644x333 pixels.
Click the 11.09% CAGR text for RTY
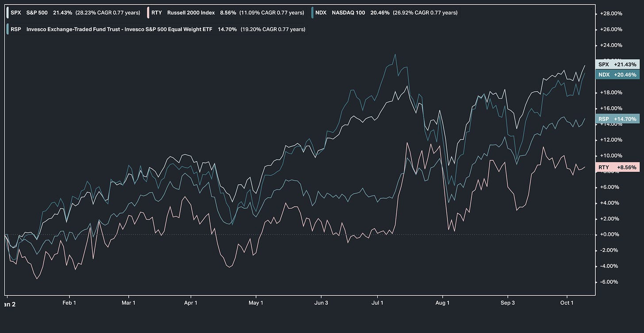[272, 13]
